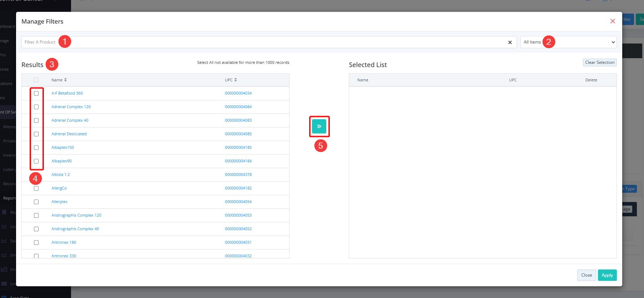Click UPC 000000004052
The height and width of the screenshot is (298, 644).
(x=238, y=229)
